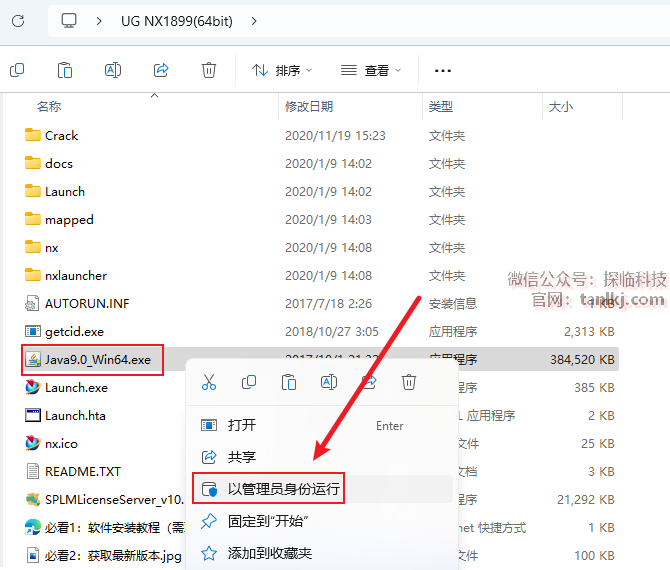
Task: Sort by the 类型 column header
Action: (x=441, y=106)
